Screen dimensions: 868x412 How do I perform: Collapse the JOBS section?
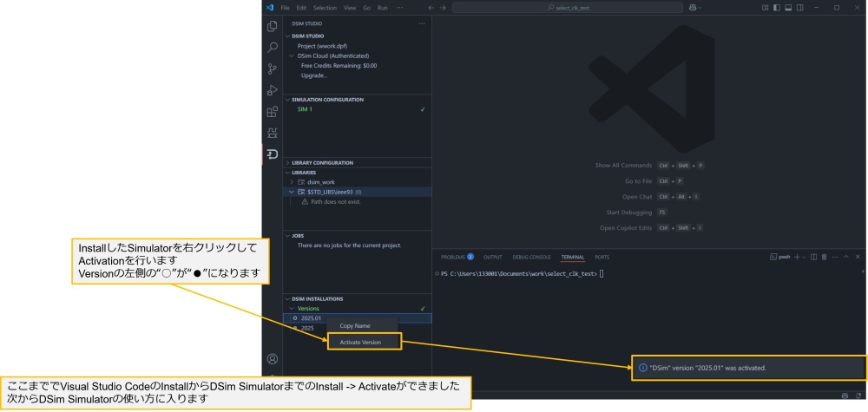287,236
